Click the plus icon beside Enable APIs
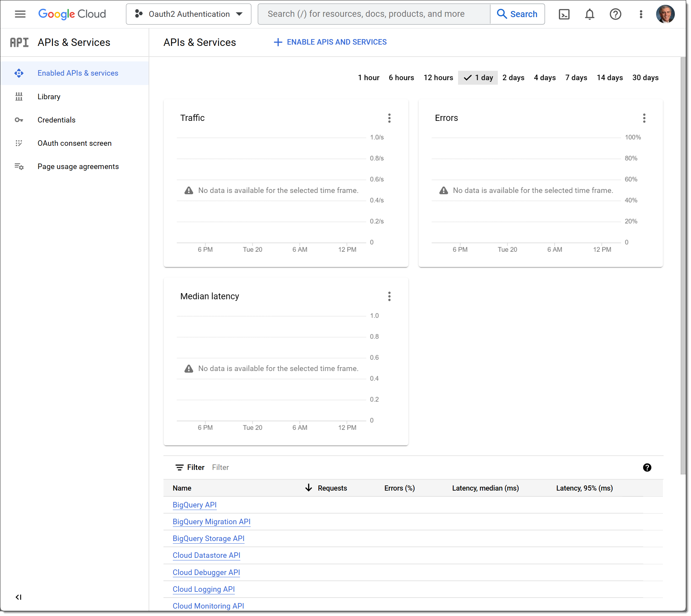The width and height of the screenshot is (691, 616). point(278,42)
